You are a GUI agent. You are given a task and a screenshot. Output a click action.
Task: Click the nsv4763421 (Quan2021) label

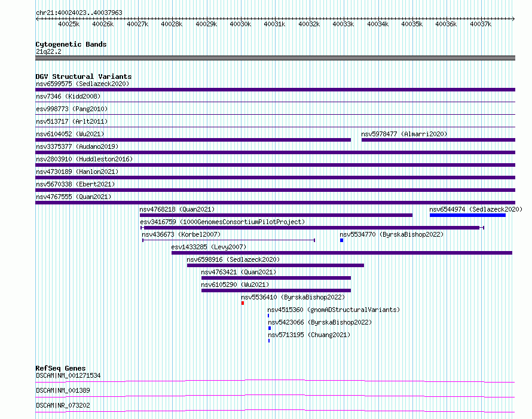239,272
